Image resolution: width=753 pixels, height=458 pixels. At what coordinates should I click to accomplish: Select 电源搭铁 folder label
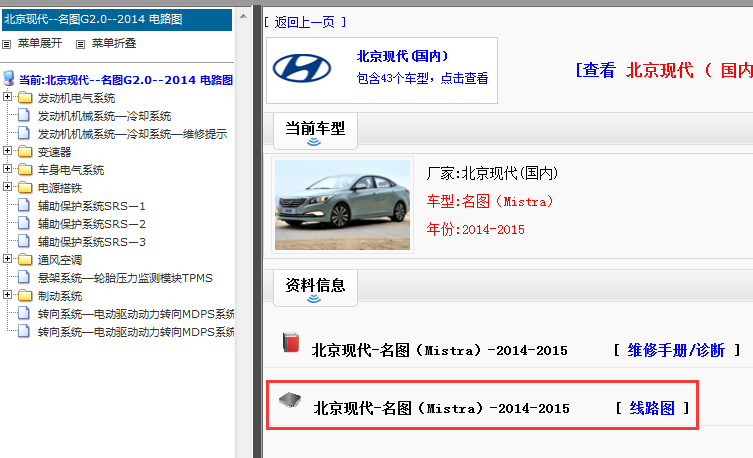[60, 188]
